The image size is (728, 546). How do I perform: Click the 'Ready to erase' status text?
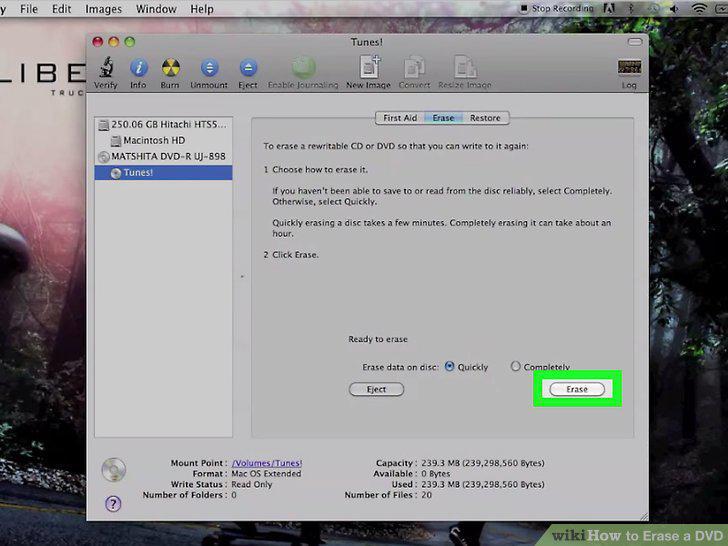pos(378,339)
